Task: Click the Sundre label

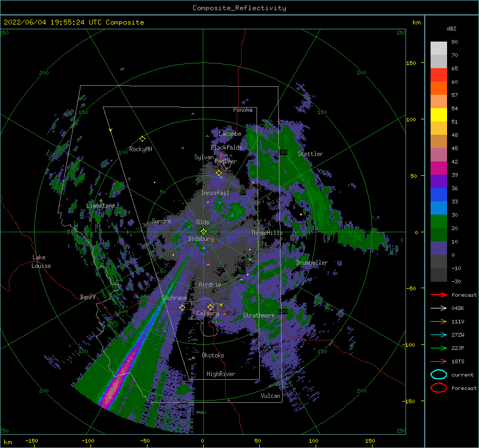Action: tap(161, 221)
